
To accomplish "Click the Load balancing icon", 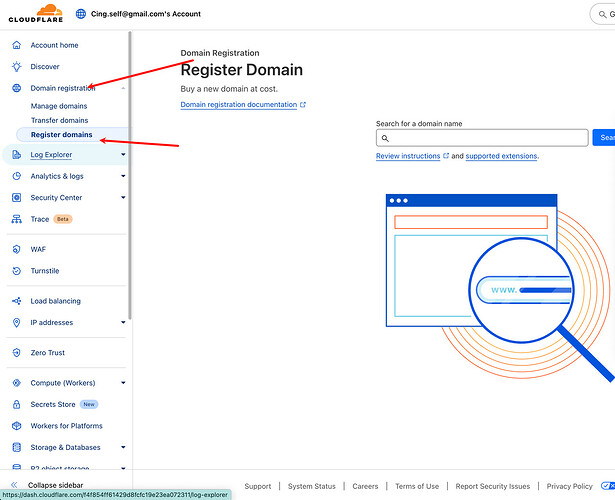I will click(16, 301).
